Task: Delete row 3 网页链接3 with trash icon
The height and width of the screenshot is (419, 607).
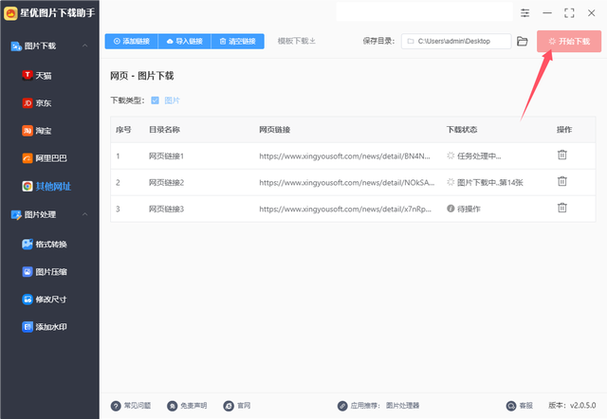Action: [562, 207]
